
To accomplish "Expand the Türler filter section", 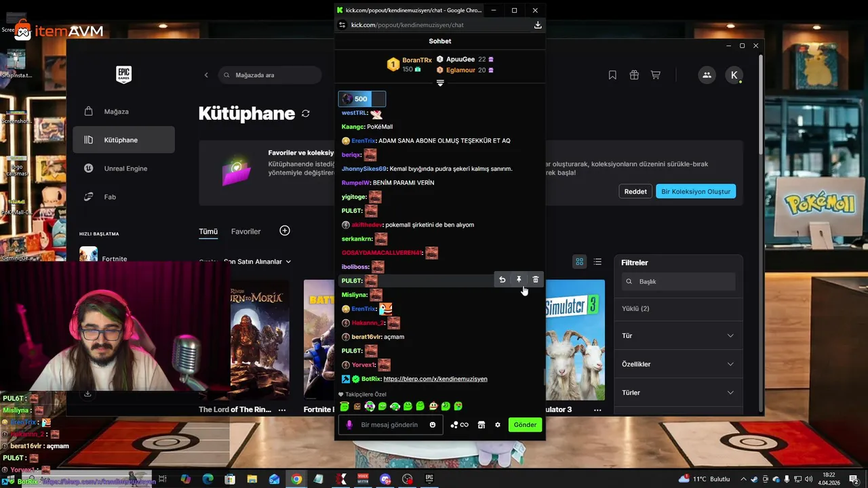I will [678, 392].
